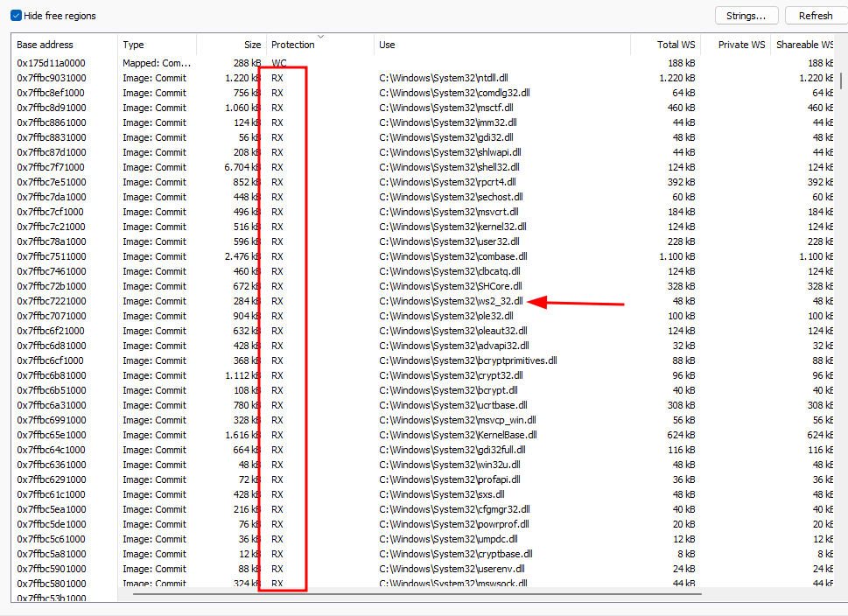Select base address 0x7ffbc7f71000 for shell32.dll

tap(51, 167)
